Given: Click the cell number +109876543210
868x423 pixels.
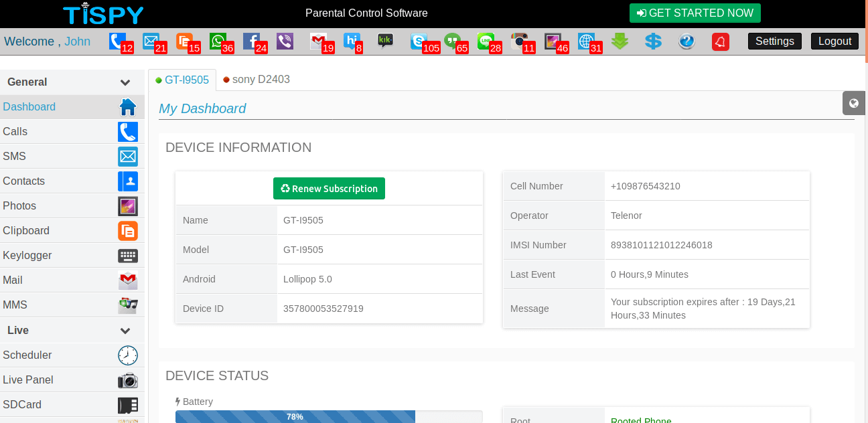Looking at the screenshot, I should coord(646,186).
